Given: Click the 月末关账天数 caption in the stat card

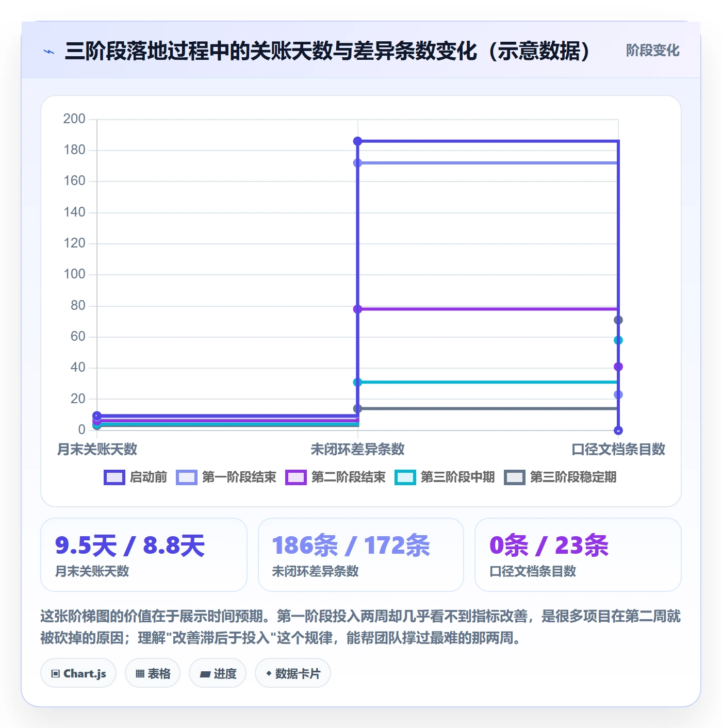Looking at the screenshot, I should coord(92,571).
